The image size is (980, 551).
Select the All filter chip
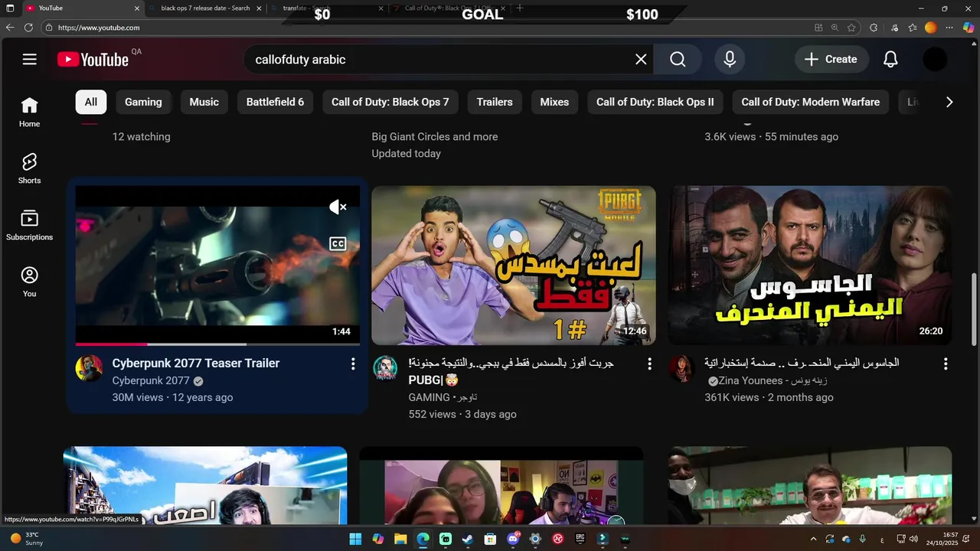91,102
